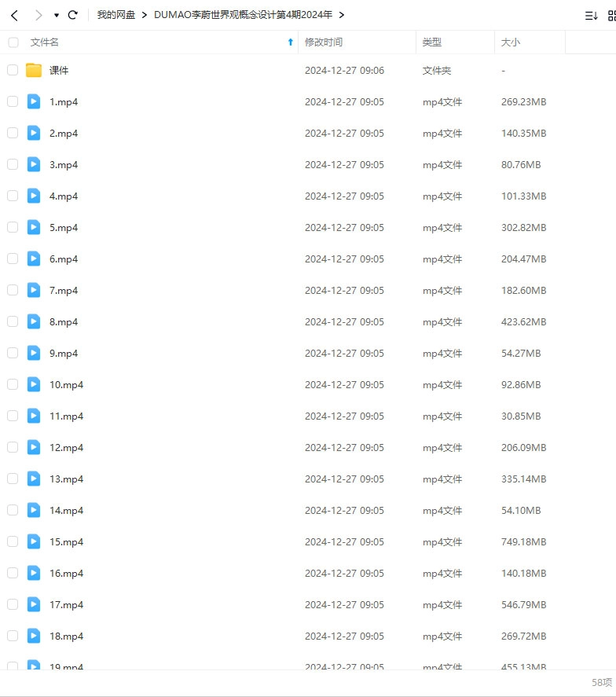Image resolution: width=616 pixels, height=697 pixels.
Task: Click the 类型 column header
Action: tap(432, 42)
